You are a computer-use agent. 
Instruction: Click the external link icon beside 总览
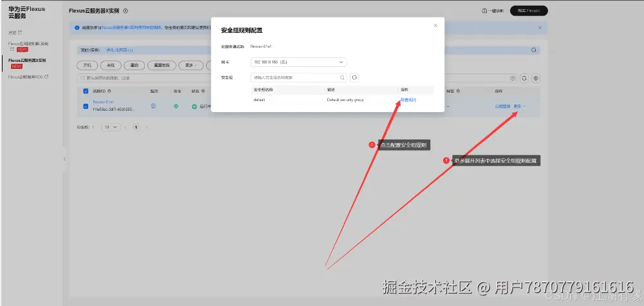pyautogui.click(x=20, y=32)
